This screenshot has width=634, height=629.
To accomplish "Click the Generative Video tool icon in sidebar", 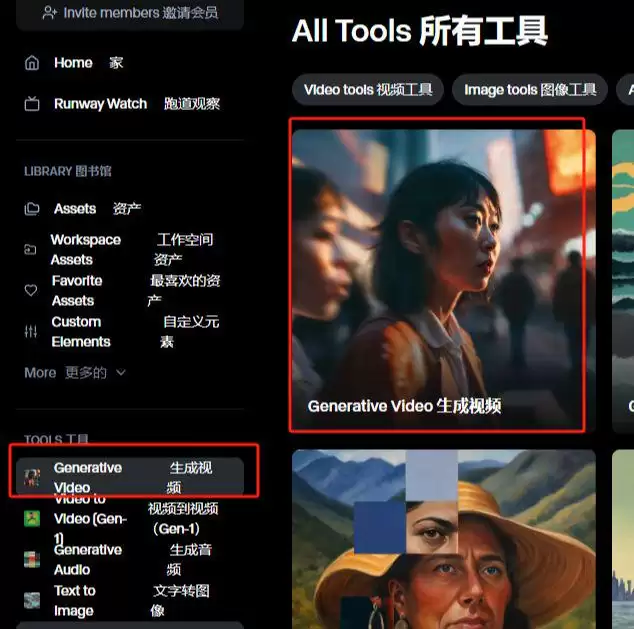I will (x=32, y=477).
